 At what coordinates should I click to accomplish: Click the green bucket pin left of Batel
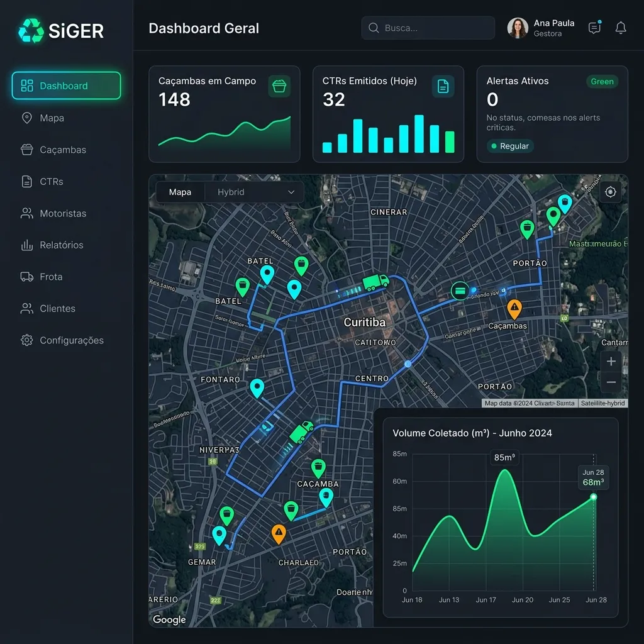tap(242, 287)
